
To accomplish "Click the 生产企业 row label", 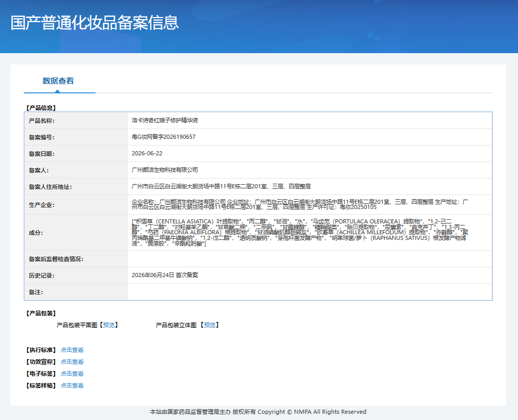I will (x=42, y=205).
